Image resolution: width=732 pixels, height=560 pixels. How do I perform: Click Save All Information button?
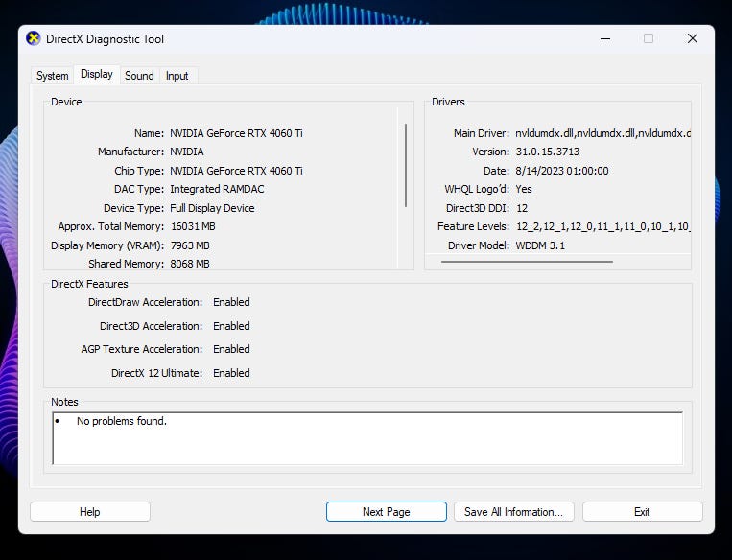tap(514, 512)
